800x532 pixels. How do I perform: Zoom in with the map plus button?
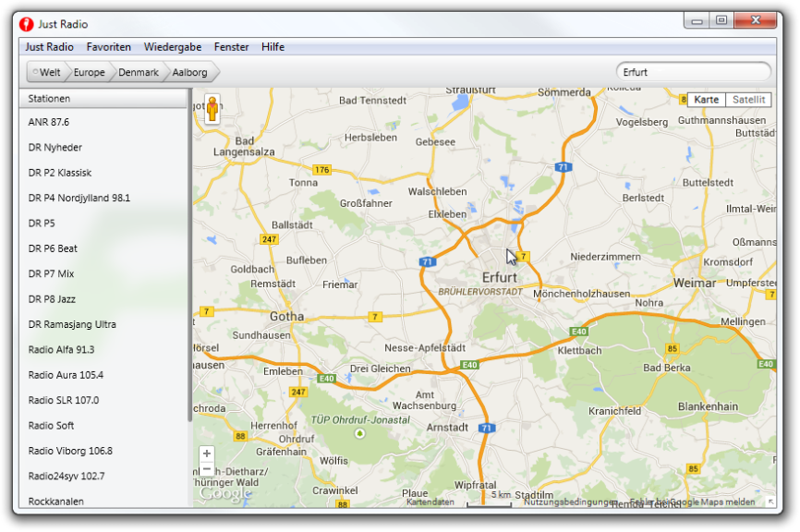pos(207,453)
